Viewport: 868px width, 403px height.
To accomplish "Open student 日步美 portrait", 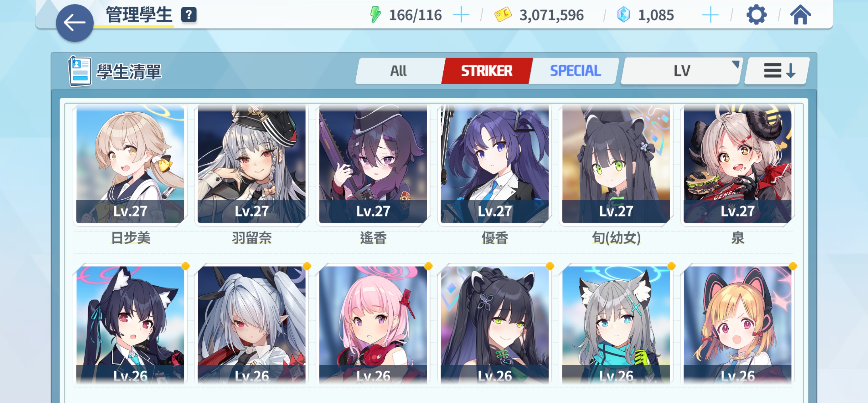I will coord(130,164).
